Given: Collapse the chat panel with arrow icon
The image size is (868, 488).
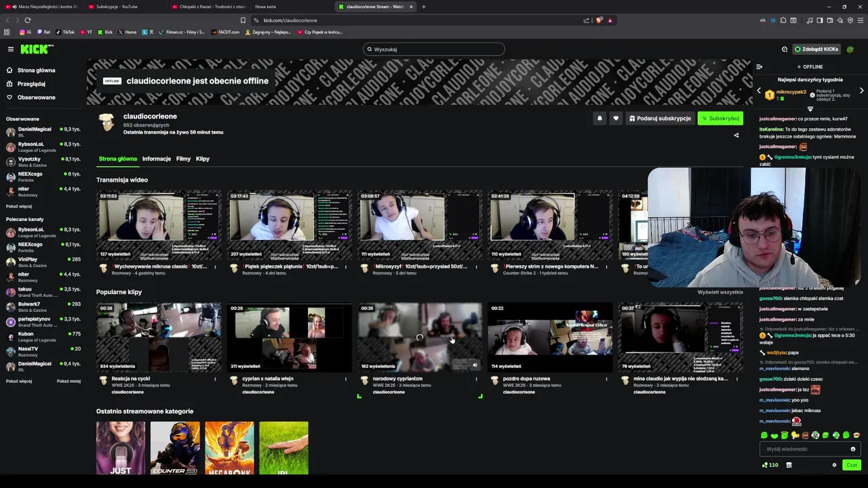Looking at the screenshot, I should click(x=759, y=66).
